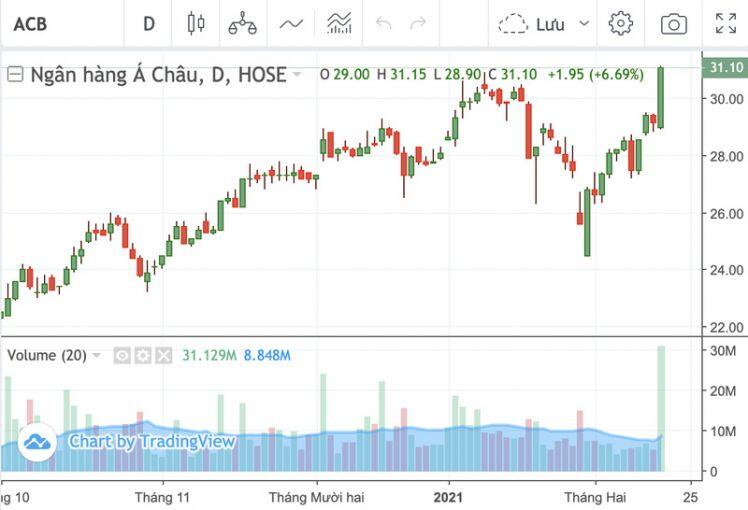Open the candlestick chart style selector
748x510 pixels.
(196, 23)
